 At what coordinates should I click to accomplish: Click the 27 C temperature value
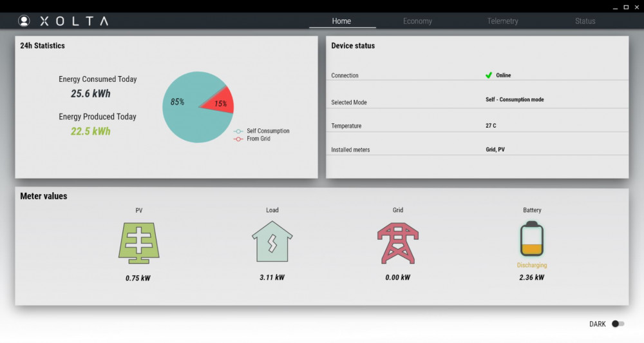491,126
